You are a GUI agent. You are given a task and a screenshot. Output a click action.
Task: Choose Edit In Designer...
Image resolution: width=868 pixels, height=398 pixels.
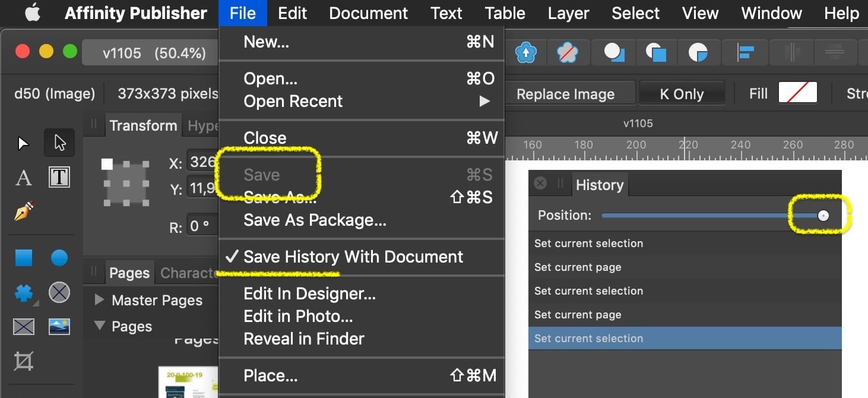(x=362, y=294)
